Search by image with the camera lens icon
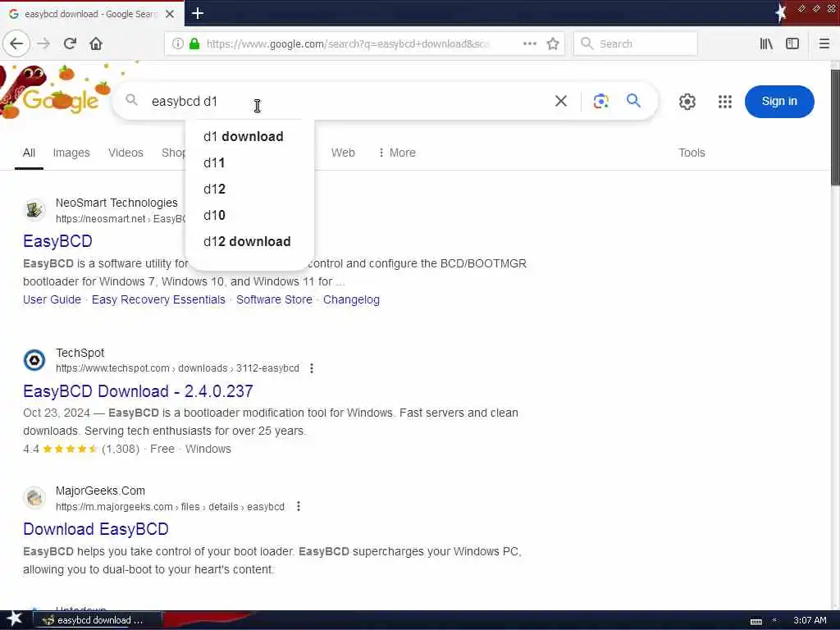The width and height of the screenshot is (840, 630). [x=601, y=101]
